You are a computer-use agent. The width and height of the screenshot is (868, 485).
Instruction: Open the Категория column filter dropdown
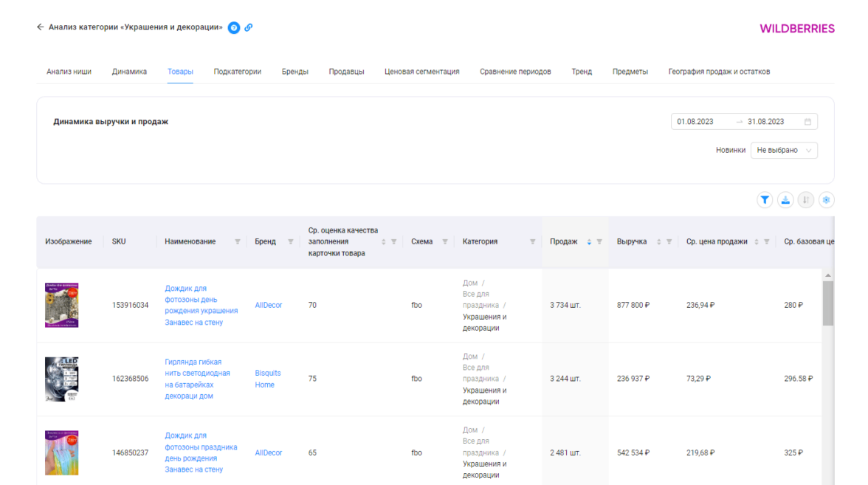tap(532, 241)
